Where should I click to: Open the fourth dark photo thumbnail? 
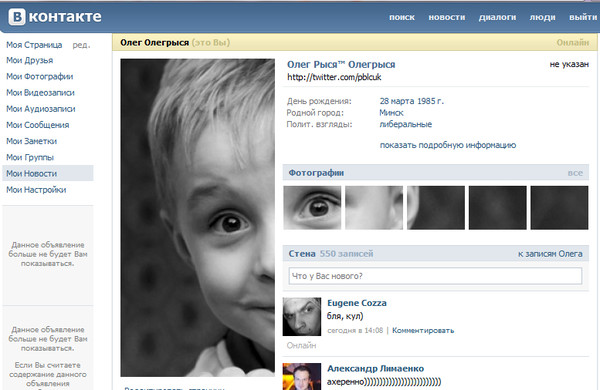click(x=497, y=208)
